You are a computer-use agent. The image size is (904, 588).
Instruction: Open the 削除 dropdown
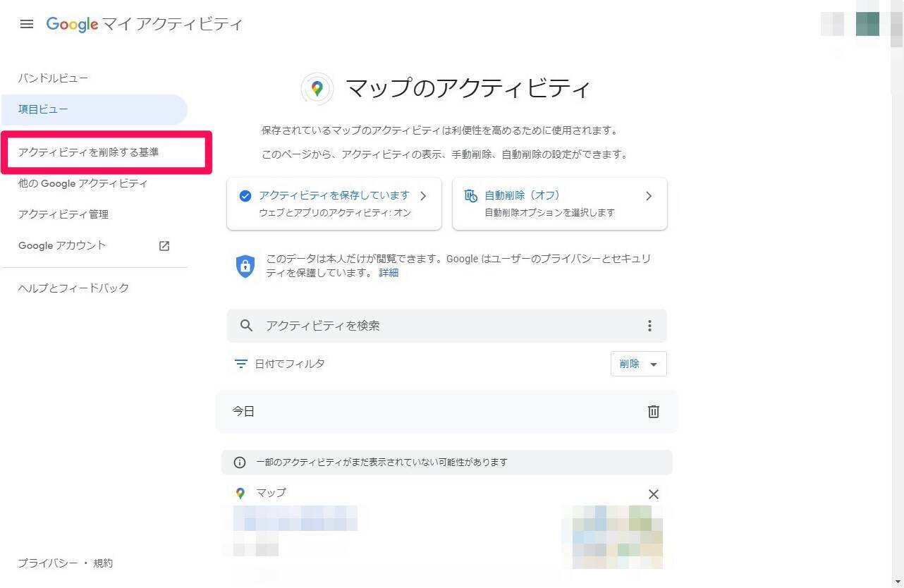[x=638, y=364]
